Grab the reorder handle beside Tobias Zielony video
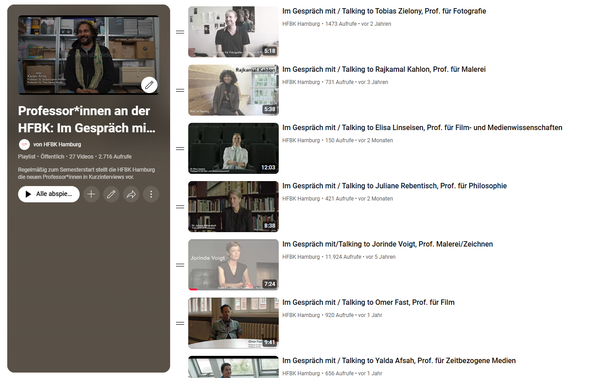600x378 pixels. click(180, 32)
